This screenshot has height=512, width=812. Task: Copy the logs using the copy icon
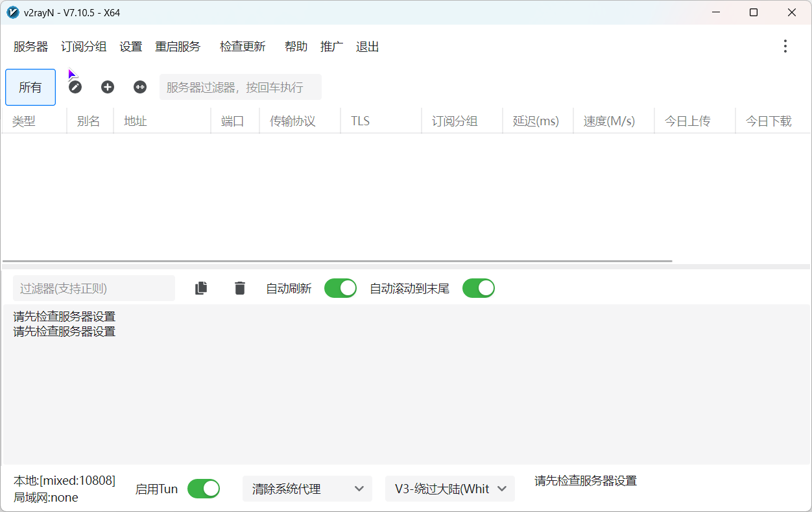pos(200,287)
